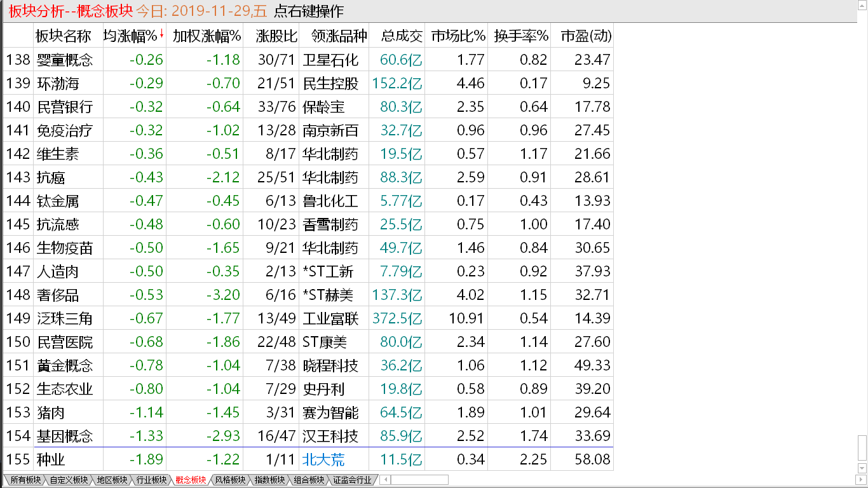Image resolution: width=868 pixels, height=488 pixels.
Task: Switch to the 行业板块 tab
Action: click(x=151, y=480)
